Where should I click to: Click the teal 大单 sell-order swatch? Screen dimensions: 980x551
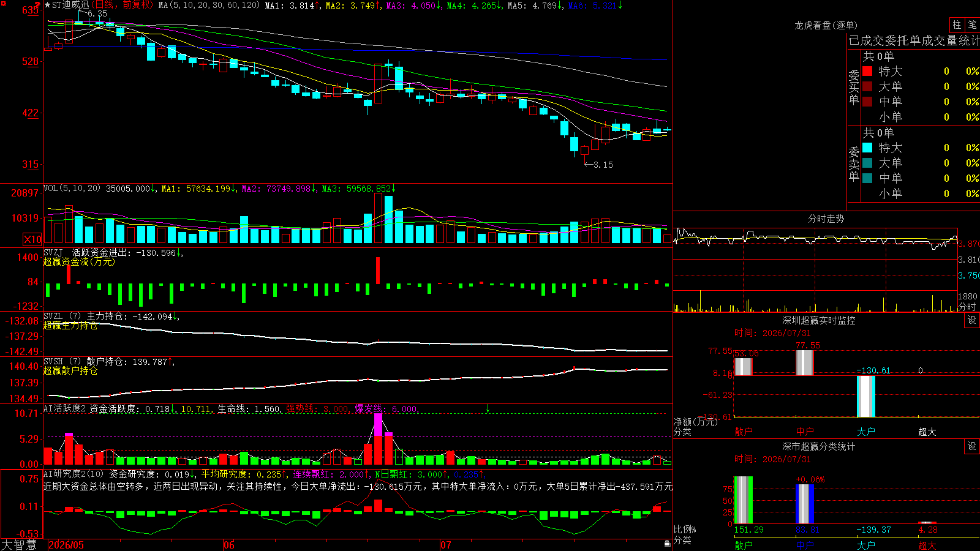point(867,163)
